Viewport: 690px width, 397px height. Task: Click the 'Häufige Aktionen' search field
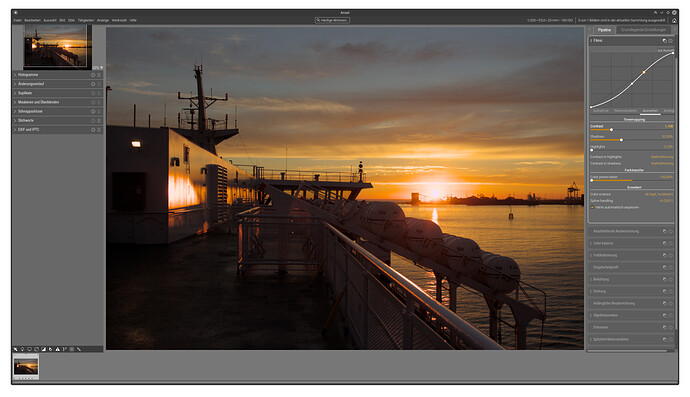332,20
